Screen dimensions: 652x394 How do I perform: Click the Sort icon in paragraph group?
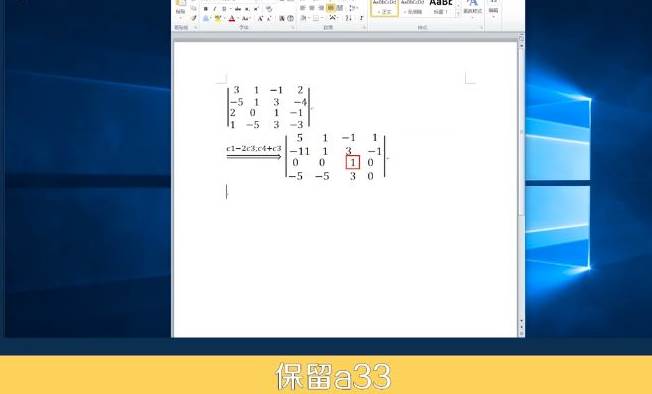tap(349, 18)
